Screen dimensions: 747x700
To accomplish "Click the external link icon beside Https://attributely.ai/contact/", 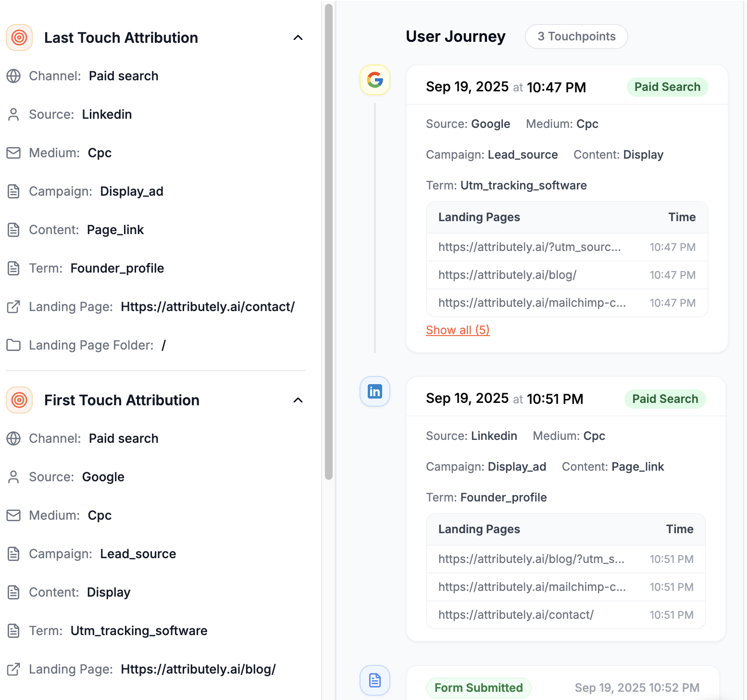I will tap(13, 307).
